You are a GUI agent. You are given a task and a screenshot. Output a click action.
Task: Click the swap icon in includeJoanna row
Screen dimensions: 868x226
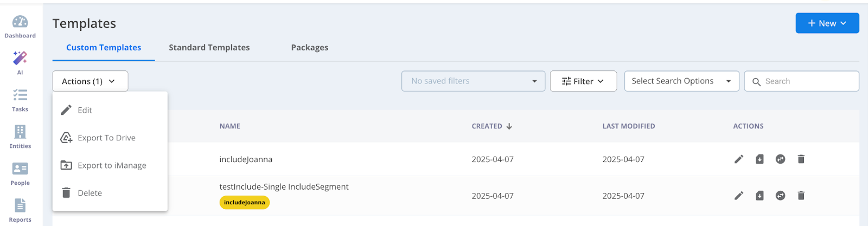click(780, 159)
